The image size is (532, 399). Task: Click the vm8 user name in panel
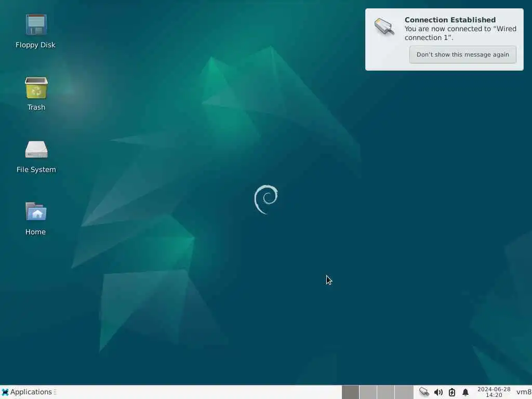click(x=524, y=392)
